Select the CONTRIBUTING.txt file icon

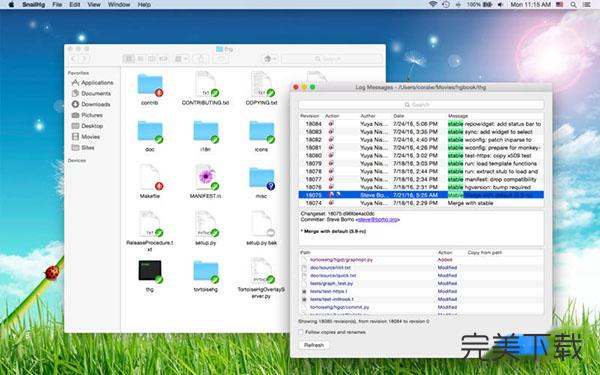[x=205, y=84]
